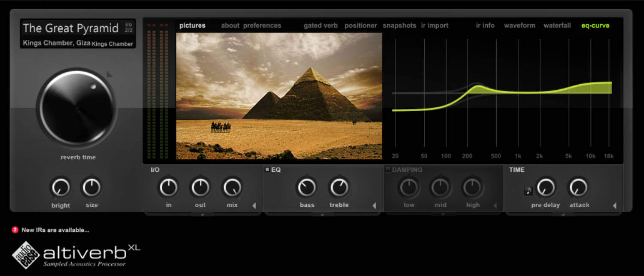This screenshot has width=644, height=276.
Task: Enable the DAMPING section checkbox
Action: [x=388, y=170]
